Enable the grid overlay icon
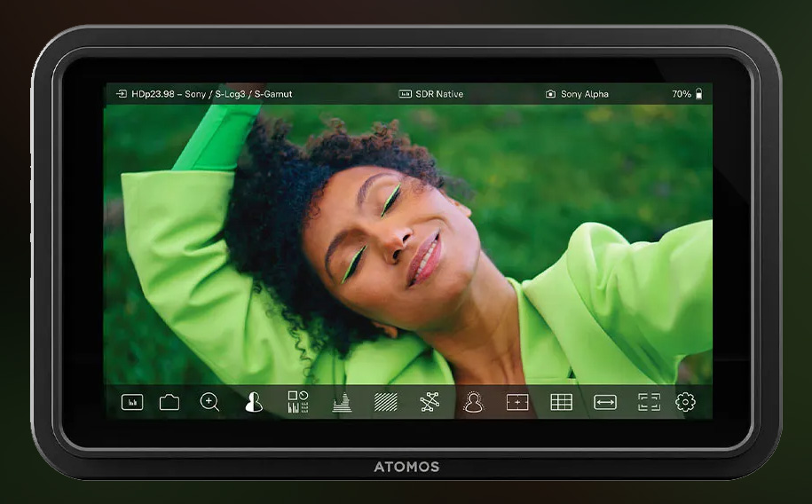The width and height of the screenshot is (812, 504). coord(562,402)
